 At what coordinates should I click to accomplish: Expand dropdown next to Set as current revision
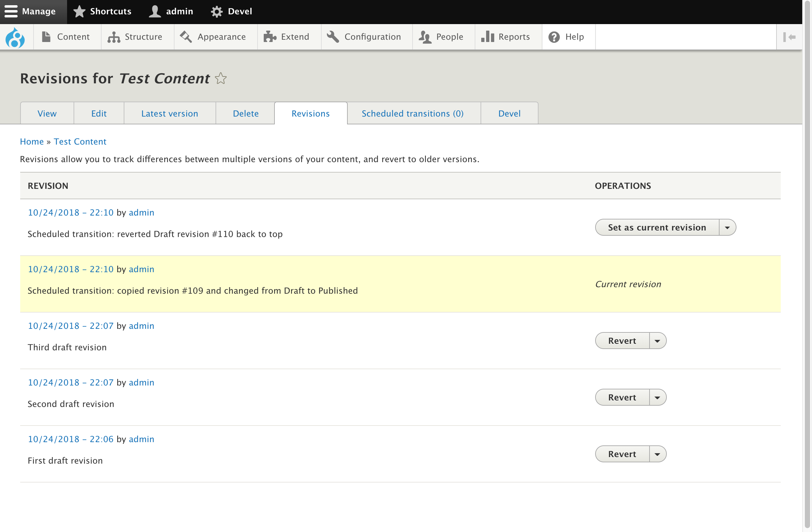(x=727, y=228)
